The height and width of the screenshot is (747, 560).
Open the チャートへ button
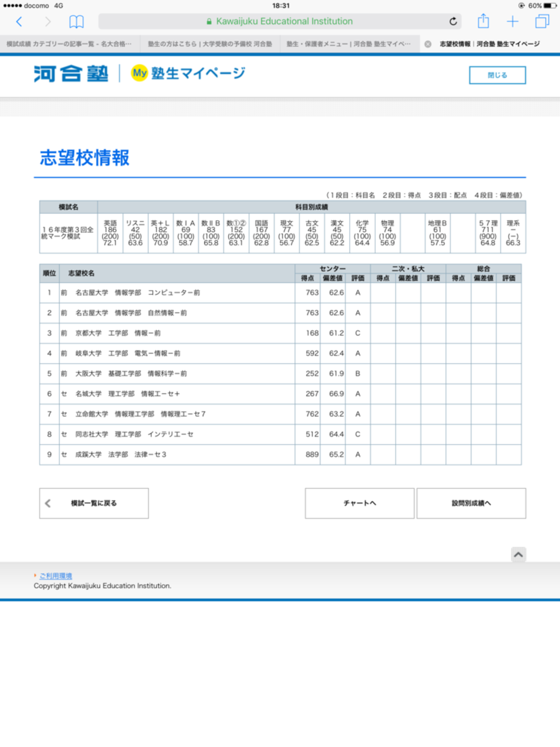(x=359, y=503)
